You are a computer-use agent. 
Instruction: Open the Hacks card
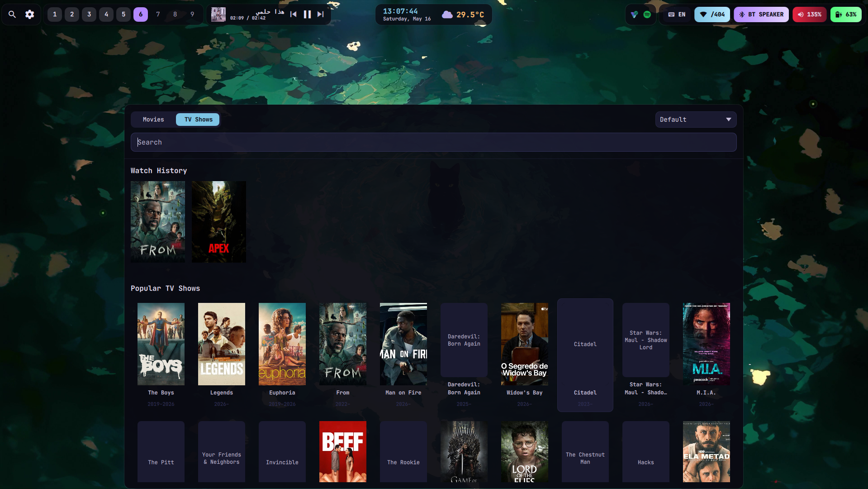point(646,452)
